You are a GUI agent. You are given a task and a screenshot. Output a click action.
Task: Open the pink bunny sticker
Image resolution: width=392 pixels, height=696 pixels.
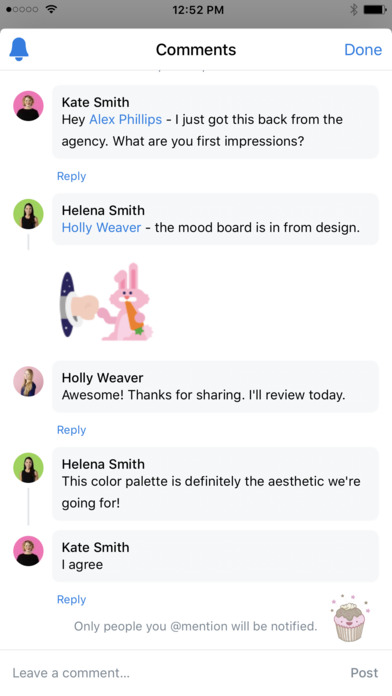(x=107, y=302)
